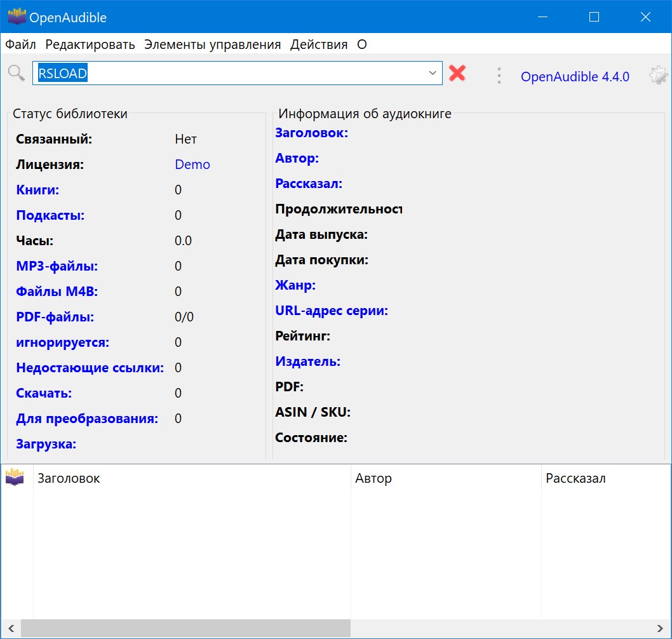Click the magnifying glass search icon
672x639 pixels.
(x=17, y=73)
